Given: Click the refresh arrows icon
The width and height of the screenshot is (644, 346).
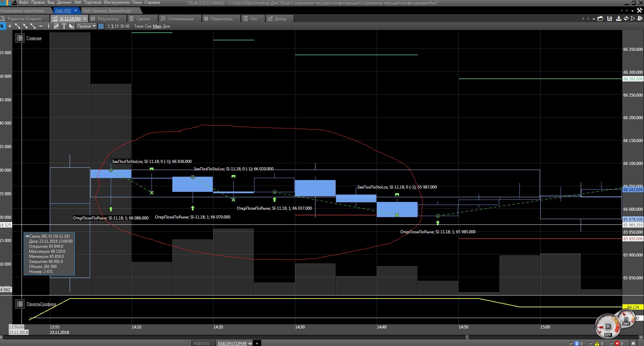Looking at the screenshot, I should point(626,19).
